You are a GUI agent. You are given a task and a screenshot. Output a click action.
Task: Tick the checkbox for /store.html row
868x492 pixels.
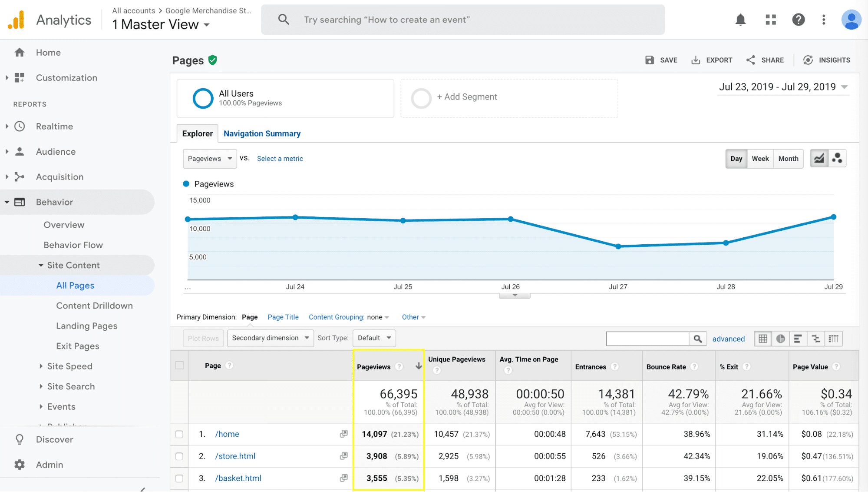coord(179,456)
